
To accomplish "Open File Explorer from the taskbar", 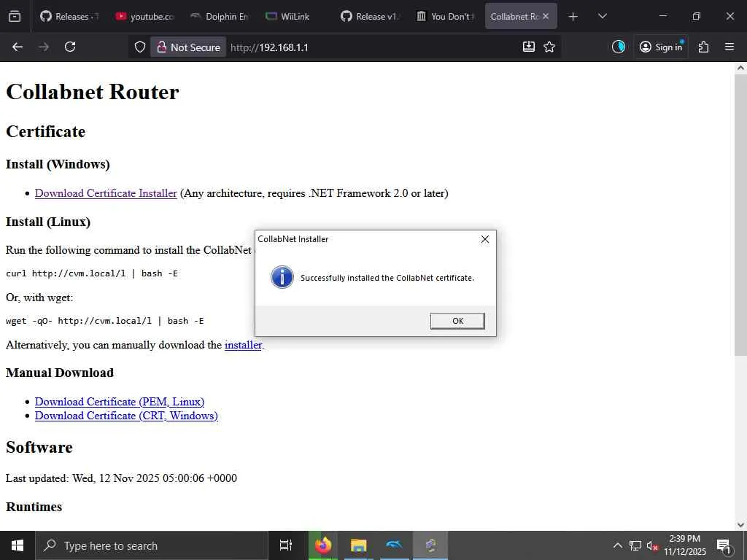I will point(358,545).
